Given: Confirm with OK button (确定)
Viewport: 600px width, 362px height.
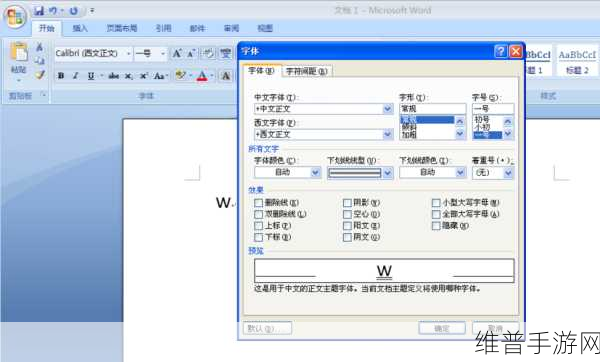Looking at the screenshot, I should 442,328.
